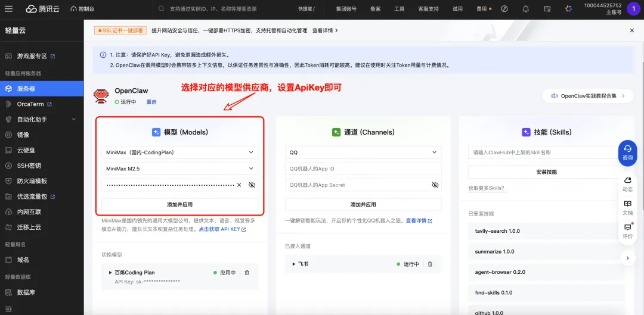Screen dimensions: 644x315
Task: Close the SSL certificate banner
Action: (632, 30)
